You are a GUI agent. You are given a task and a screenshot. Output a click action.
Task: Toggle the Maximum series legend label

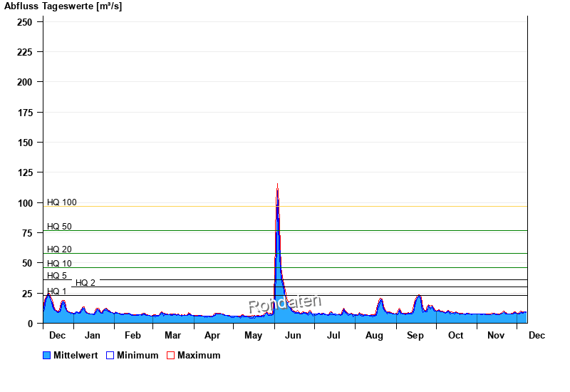(x=199, y=356)
